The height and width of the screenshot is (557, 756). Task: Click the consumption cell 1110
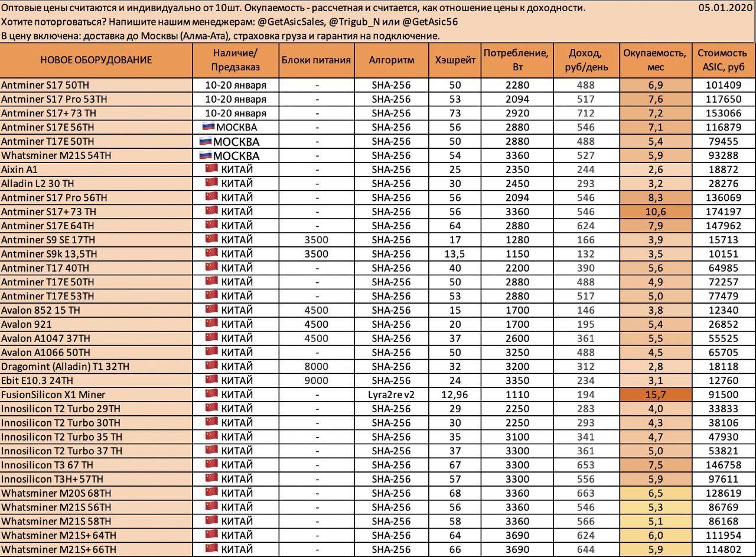(516, 395)
